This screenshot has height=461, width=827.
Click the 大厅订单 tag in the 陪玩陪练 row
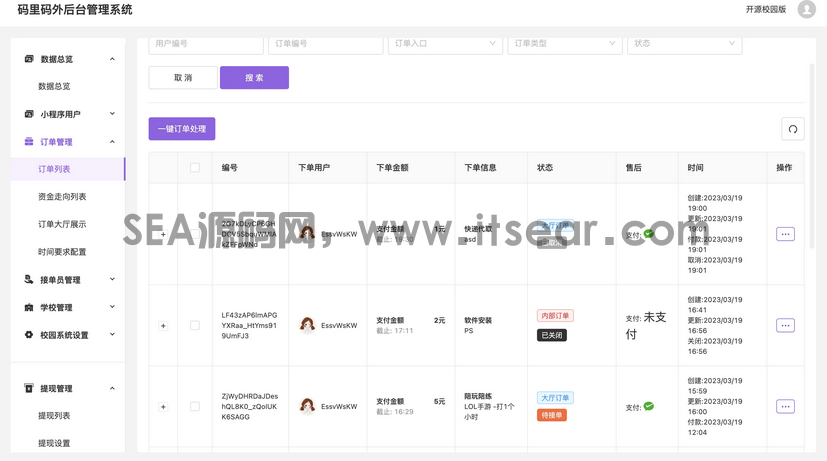point(555,398)
